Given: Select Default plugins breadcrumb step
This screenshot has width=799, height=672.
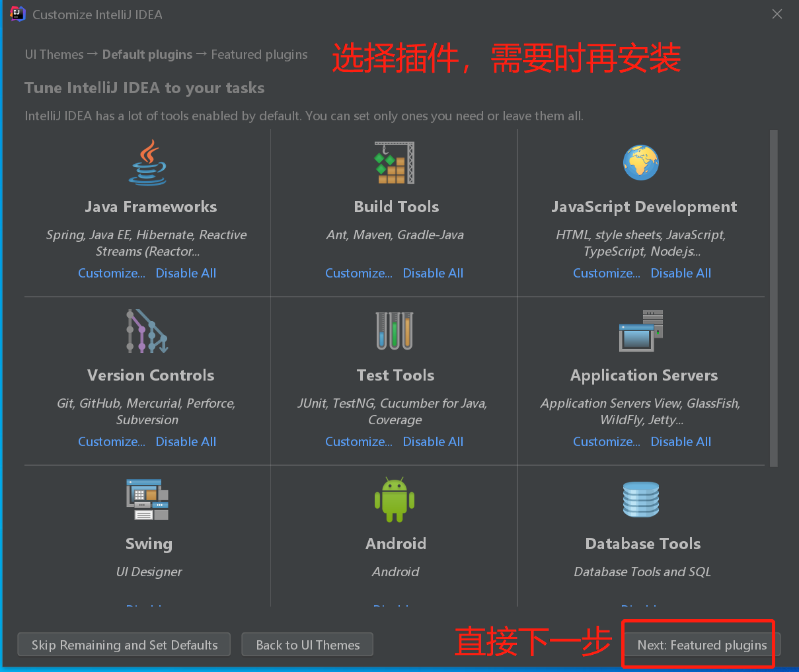Looking at the screenshot, I should [x=147, y=54].
